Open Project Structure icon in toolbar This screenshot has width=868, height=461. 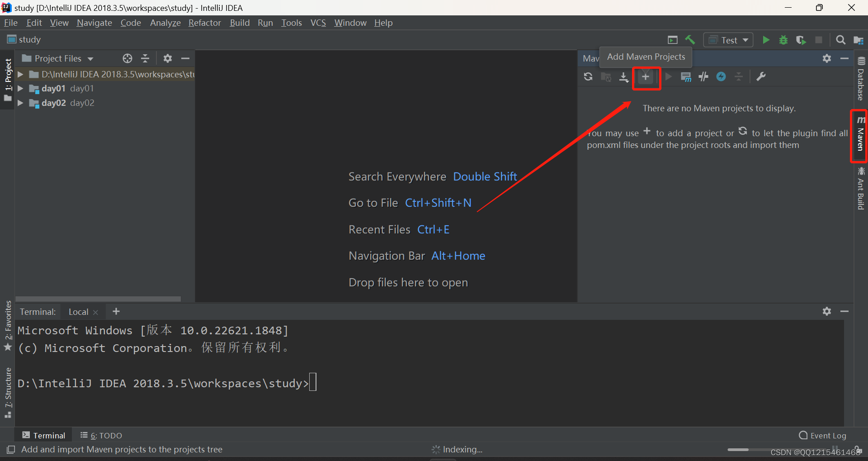(859, 40)
